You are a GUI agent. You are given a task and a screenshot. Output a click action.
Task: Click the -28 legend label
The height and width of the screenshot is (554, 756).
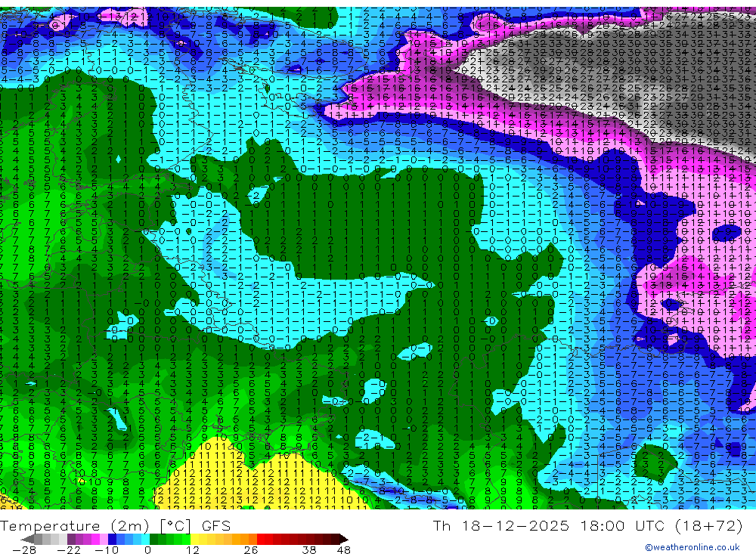24,550
